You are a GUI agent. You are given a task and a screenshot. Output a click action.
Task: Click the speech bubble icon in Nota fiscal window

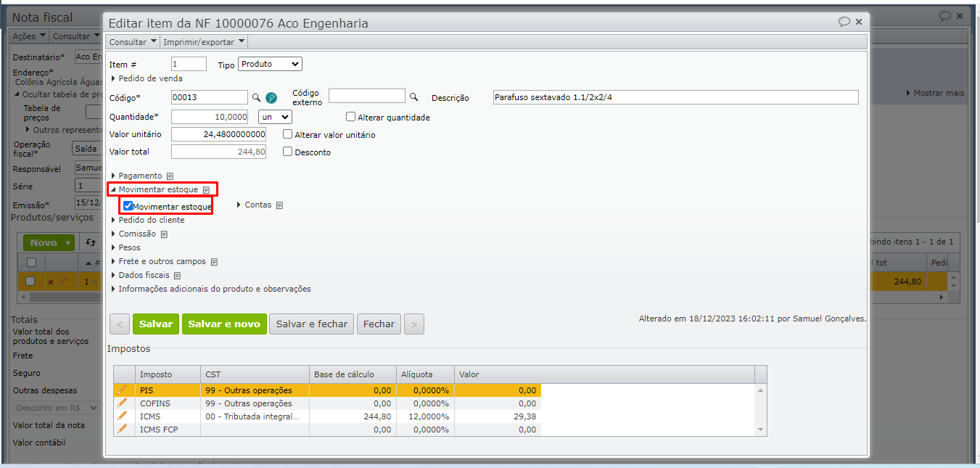(944, 16)
